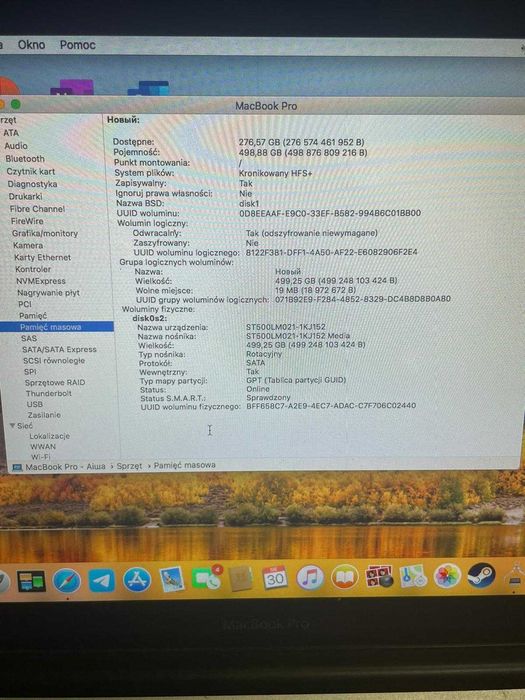Select Sprzętowe RAID in the sidebar
This screenshot has width=525, height=700.
tap(55, 383)
